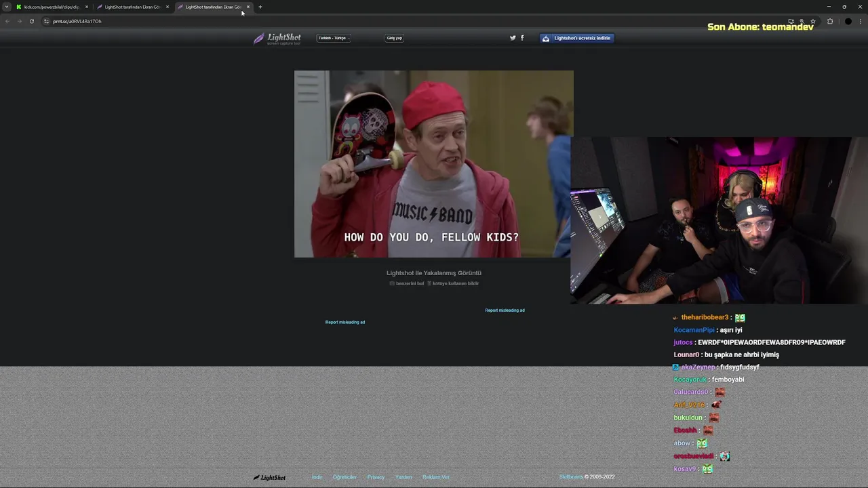Click the install/cast icon in address bar

click(791, 21)
